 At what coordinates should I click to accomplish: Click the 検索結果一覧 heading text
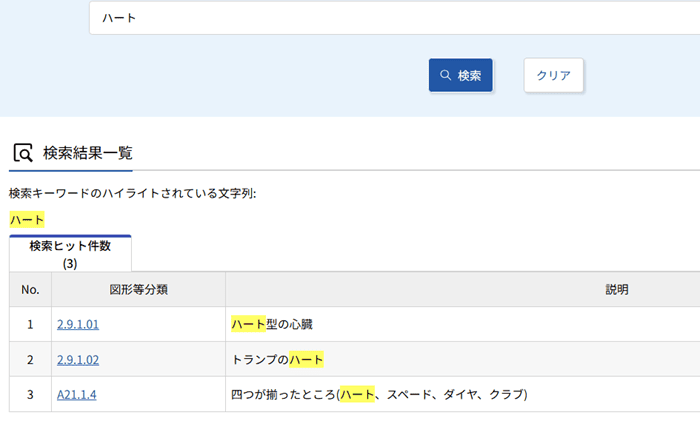(88, 153)
